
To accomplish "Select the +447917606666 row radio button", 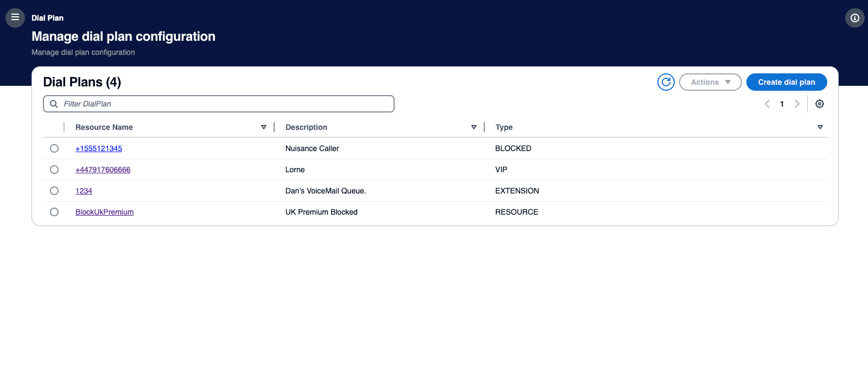I will (54, 170).
